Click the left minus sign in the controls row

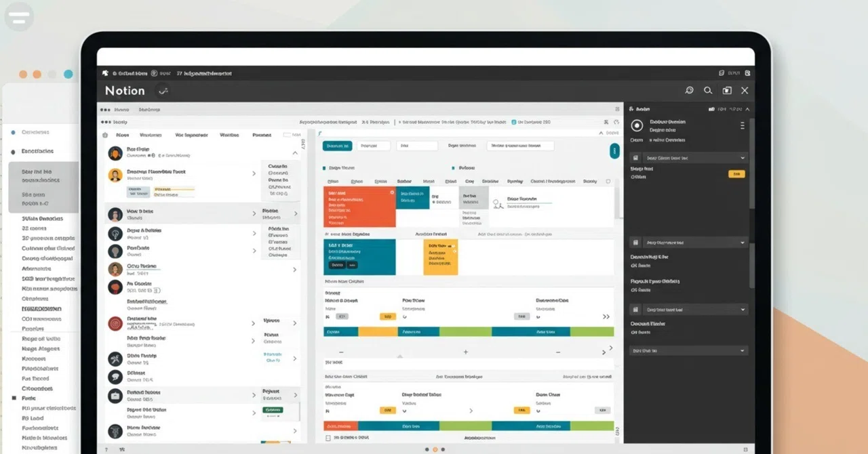[340, 352]
